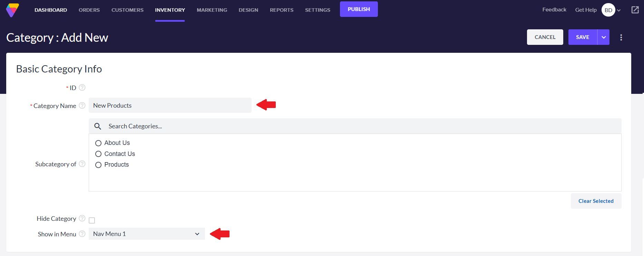Enable the Hide Category checkbox
Viewport: 644px width, 256px height.
pyautogui.click(x=91, y=220)
